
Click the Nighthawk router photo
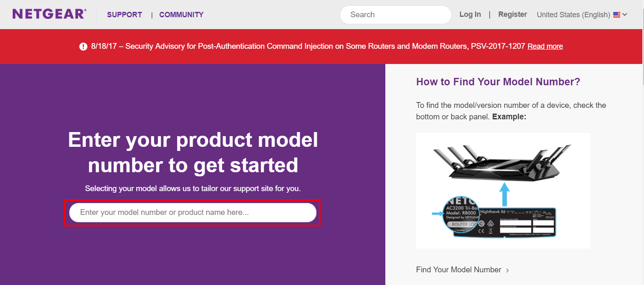coord(503,163)
